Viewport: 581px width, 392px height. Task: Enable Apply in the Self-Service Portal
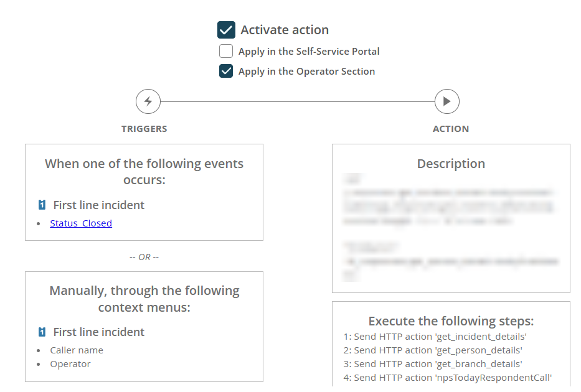pos(226,51)
